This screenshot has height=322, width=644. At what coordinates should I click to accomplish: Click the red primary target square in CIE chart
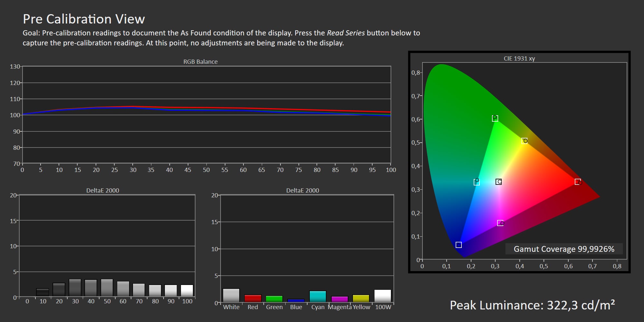[578, 182]
